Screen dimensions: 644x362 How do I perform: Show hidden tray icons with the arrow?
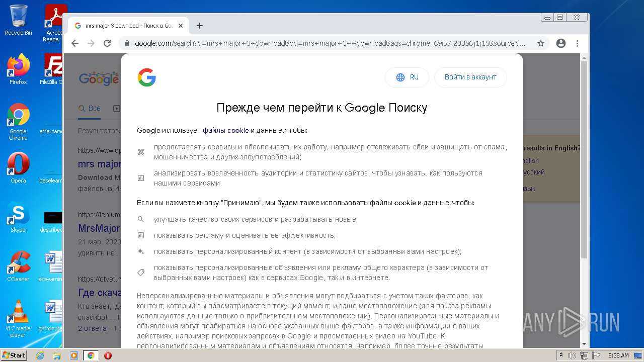point(561,355)
